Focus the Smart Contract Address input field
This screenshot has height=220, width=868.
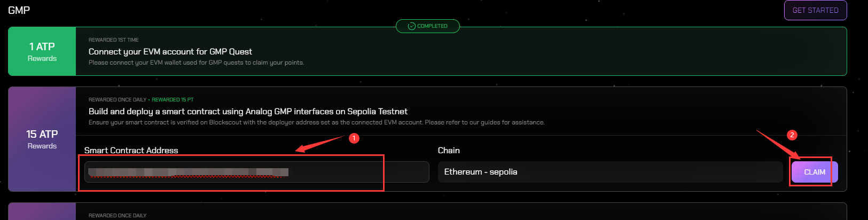pyautogui.click(x=256, y=172)
